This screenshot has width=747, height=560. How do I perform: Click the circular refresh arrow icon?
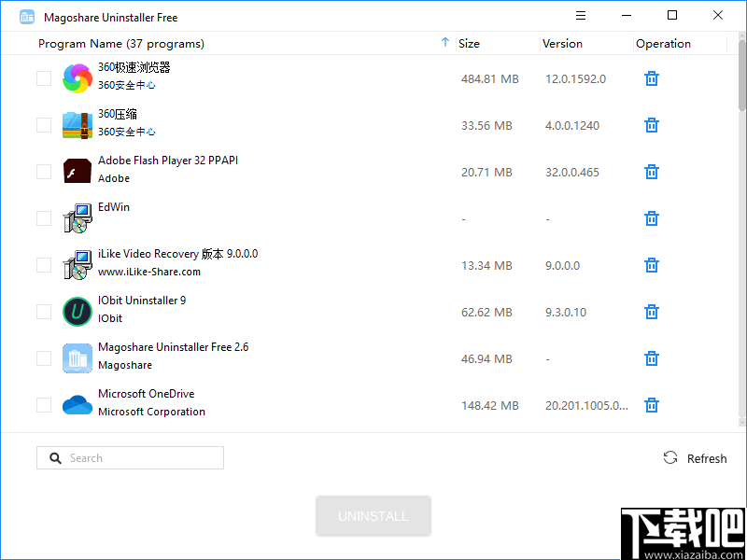669,457
